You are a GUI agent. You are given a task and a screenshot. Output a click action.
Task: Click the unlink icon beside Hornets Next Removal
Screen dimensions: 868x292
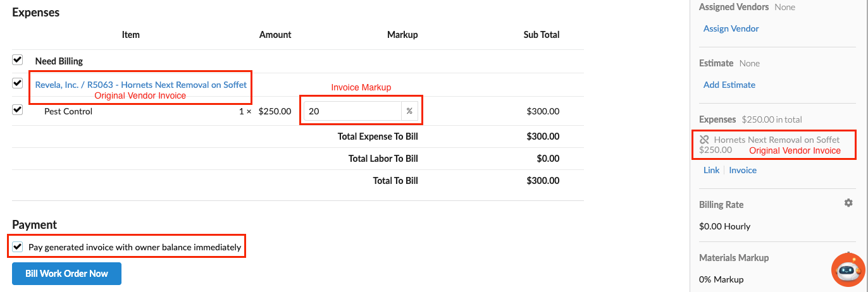pyautogui.click(x=705, y=140)
